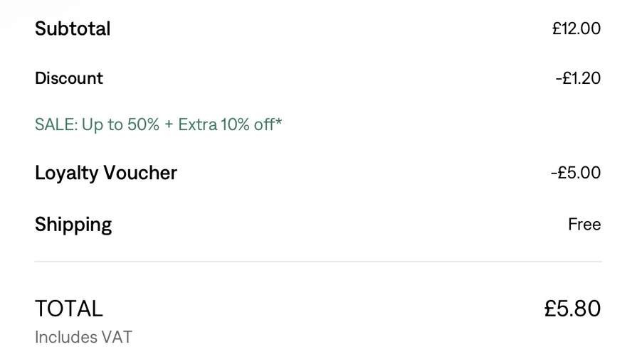Click the Discount label
The height and width of the screenshot is (364, 637).
68,78
